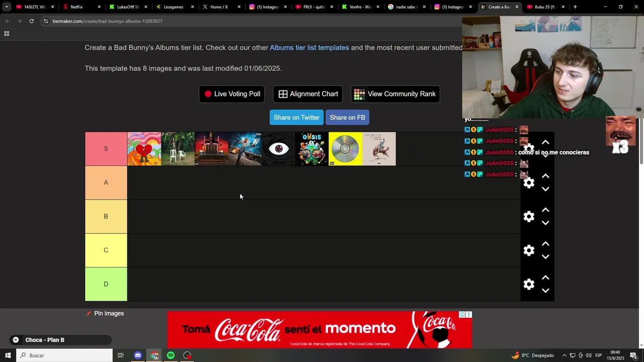Switch to the Vonfre tab
Screen dimensions: 644x362
pyautogui.click(x=359, y=7)
